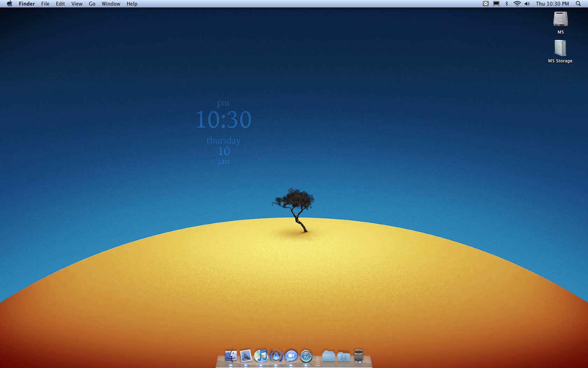This screenshot has width=588, height=368.
Task: Open the File menu
Action: click(45, 4)
